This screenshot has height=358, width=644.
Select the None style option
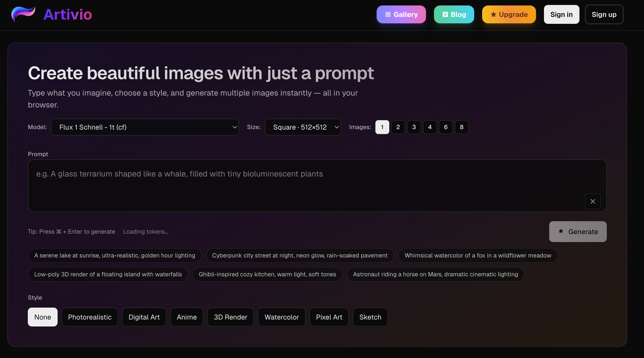pyautogui.click(x=42, y=317)
